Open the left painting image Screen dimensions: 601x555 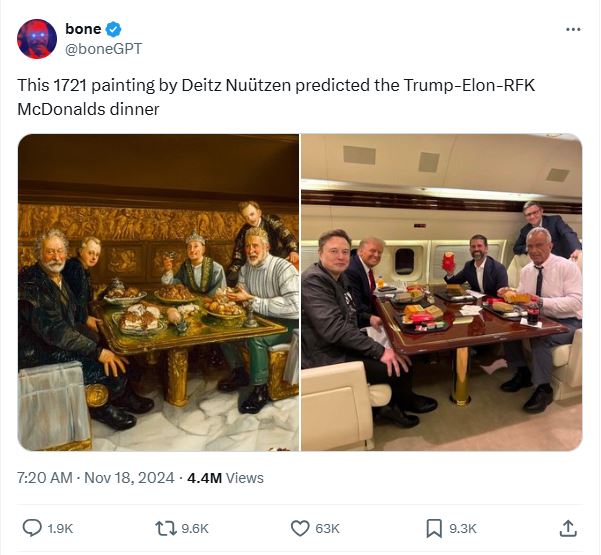click(x=158, y=292)
